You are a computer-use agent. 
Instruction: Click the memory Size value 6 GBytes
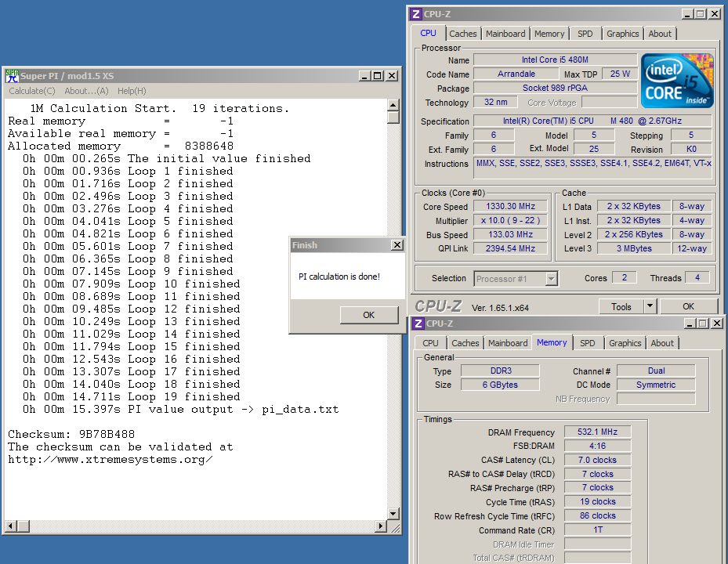[x=501, y=385]
